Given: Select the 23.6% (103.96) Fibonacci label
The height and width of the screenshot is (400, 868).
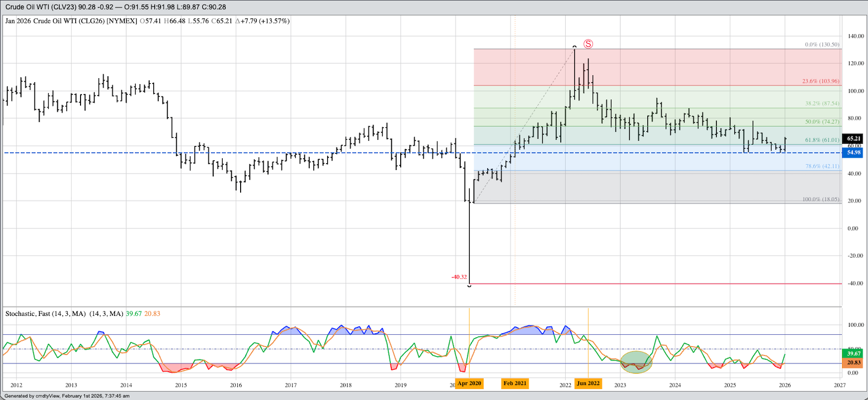Looking at the screenshot, I should 820,81.
